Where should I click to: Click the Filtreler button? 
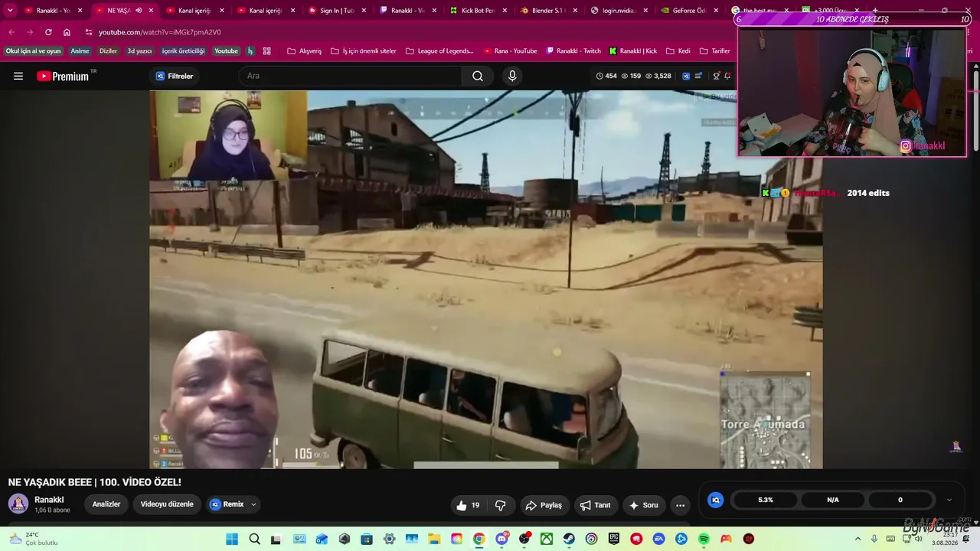point(175,76)
